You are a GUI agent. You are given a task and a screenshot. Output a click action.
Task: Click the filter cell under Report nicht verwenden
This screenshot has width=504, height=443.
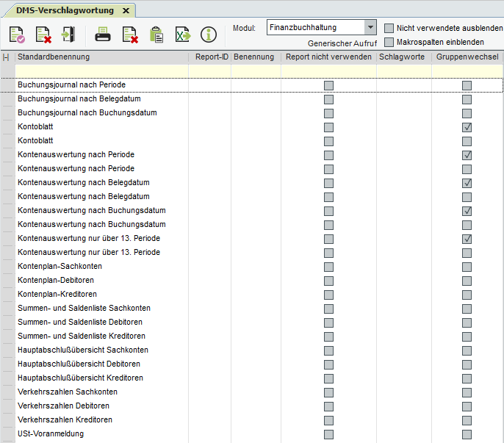click(329, 71)
